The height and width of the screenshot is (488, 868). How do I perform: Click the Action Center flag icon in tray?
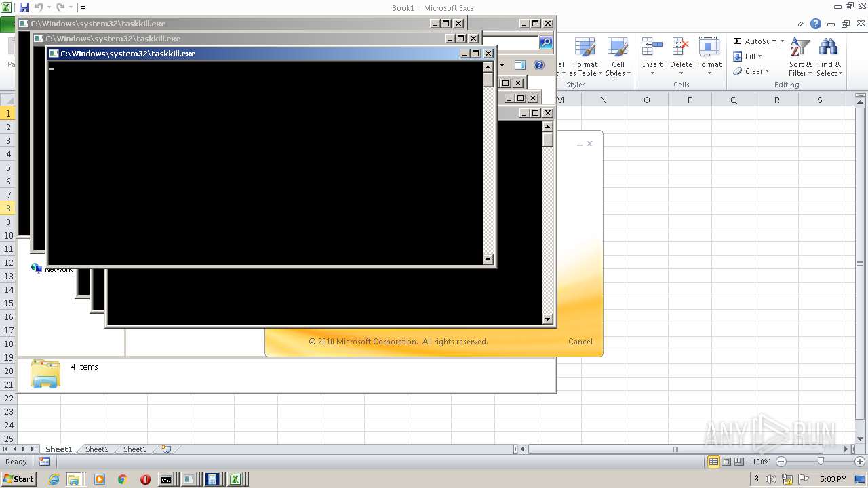(804, 479)
